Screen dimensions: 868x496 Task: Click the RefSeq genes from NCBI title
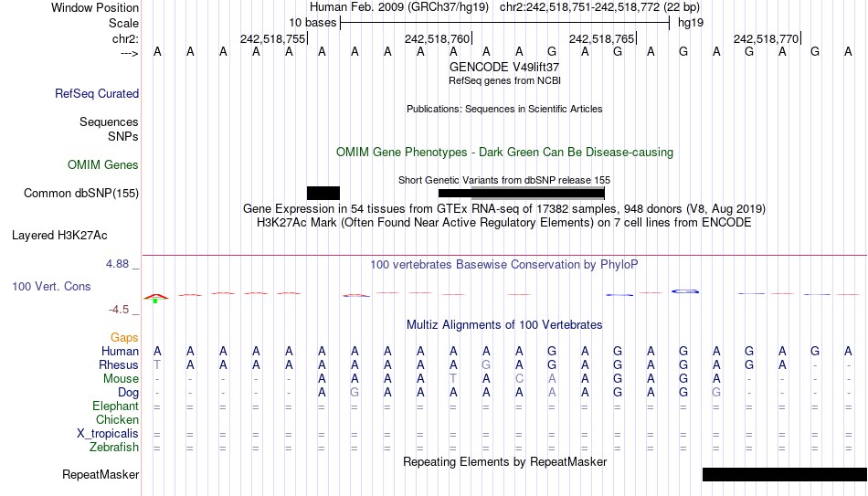(x=504, y=80)
